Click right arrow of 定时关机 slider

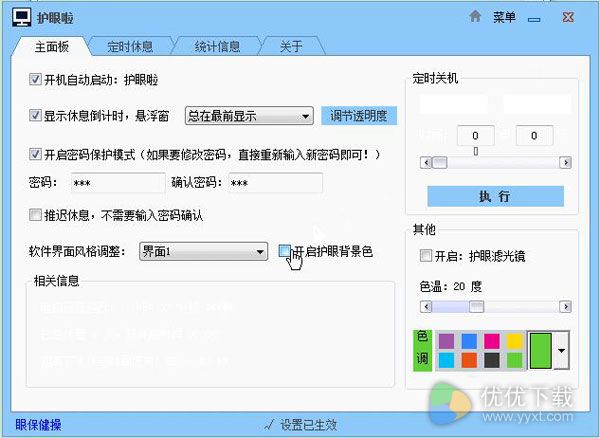[x=565, y=163]
